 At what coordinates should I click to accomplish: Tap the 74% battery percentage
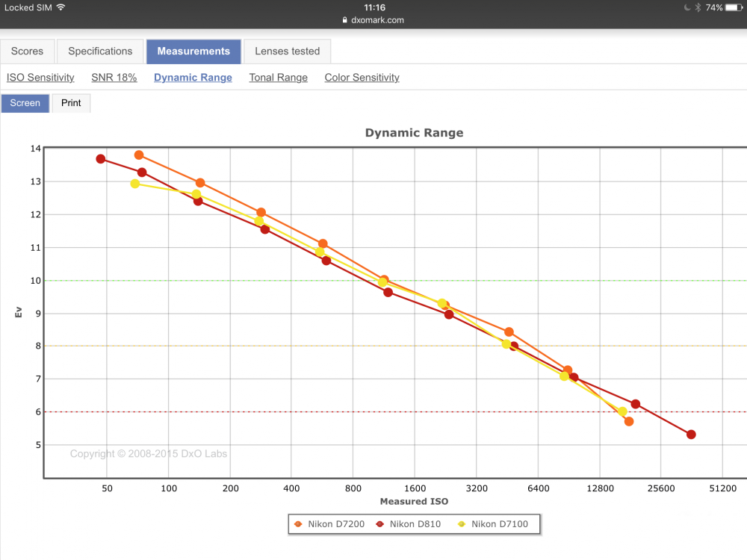click(x=713, y=7)
